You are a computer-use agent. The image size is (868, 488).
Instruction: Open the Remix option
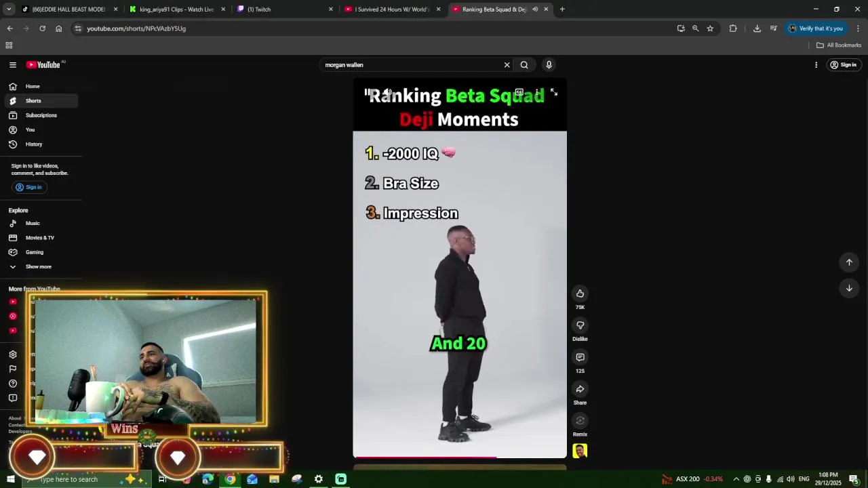click(580, 421)
